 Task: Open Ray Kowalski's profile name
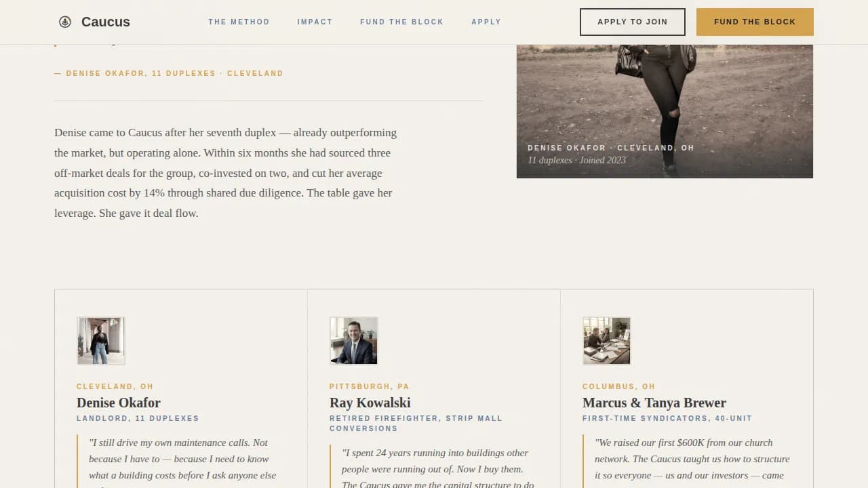(x=370, y=403)
